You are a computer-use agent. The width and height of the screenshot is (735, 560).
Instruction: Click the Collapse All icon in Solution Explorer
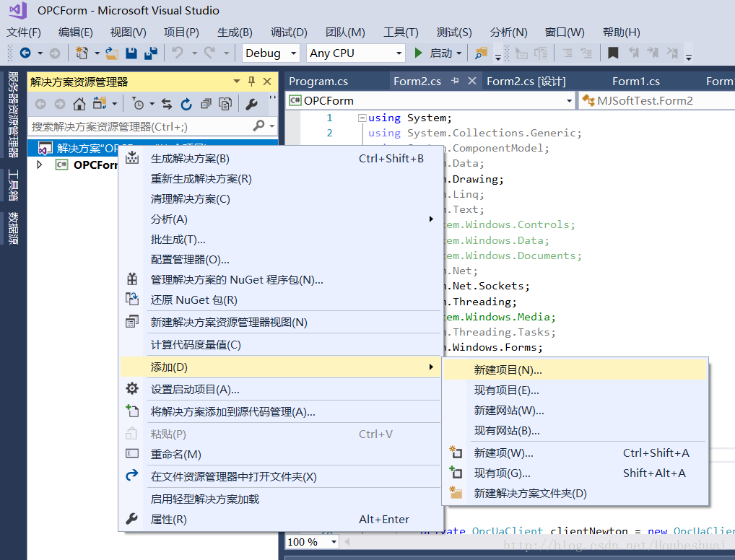click(x=206, y=104)
